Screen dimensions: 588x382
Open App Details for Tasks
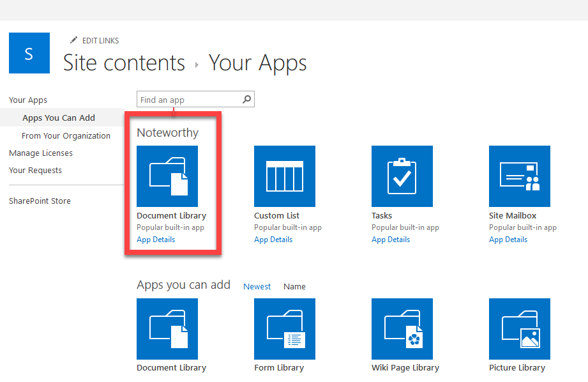(391, 240)
